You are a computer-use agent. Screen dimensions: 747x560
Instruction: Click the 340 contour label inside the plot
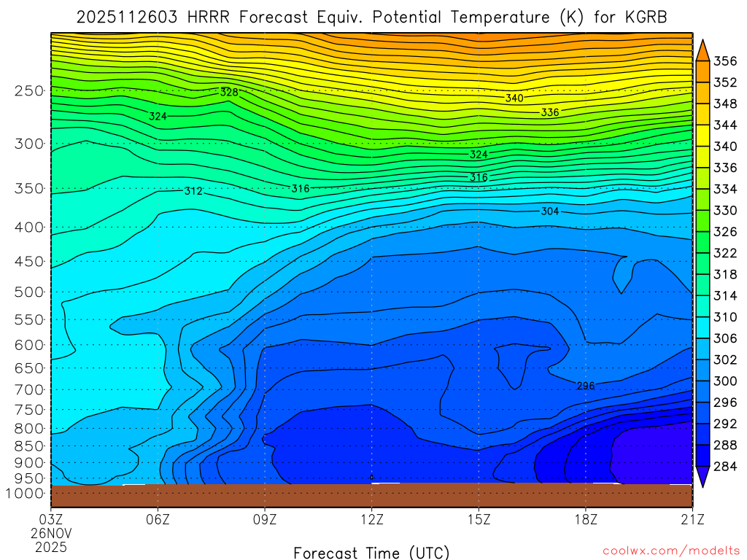click(514, 98)
